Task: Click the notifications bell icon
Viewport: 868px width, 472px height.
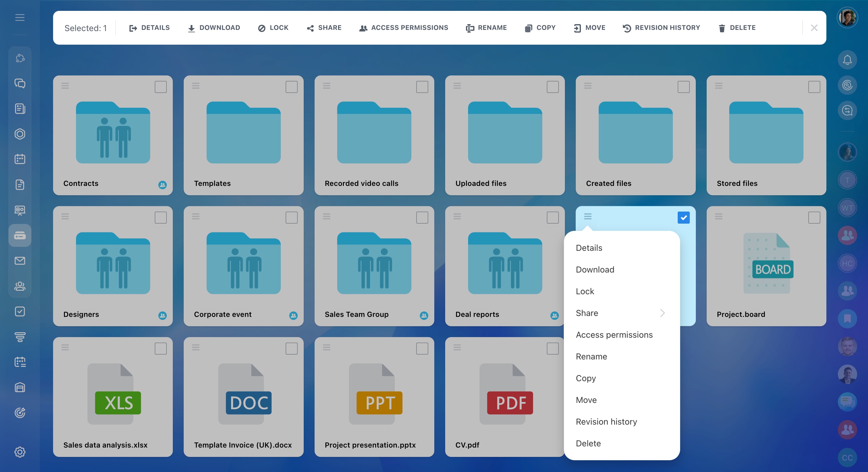Action: tap(847, 60)
